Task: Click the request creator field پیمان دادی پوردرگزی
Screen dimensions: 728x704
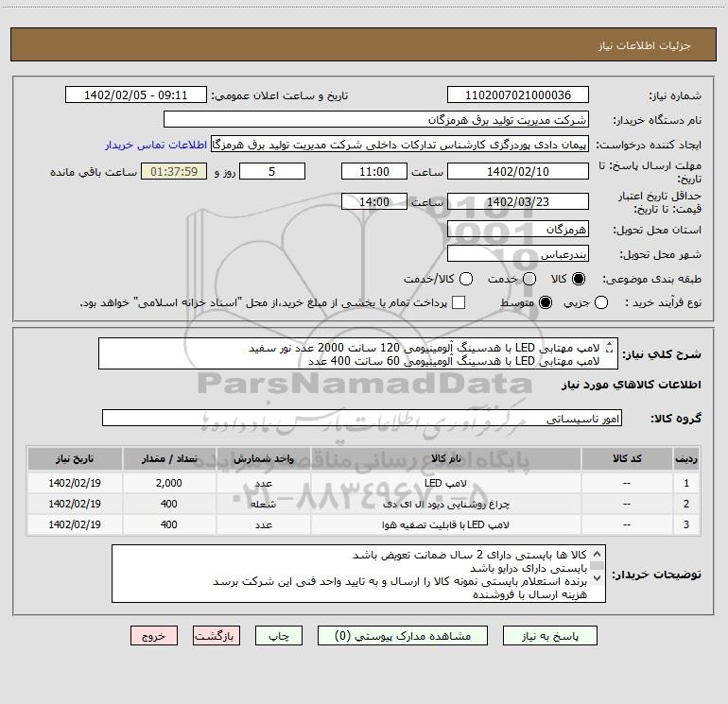Action: tap(400, 145)
